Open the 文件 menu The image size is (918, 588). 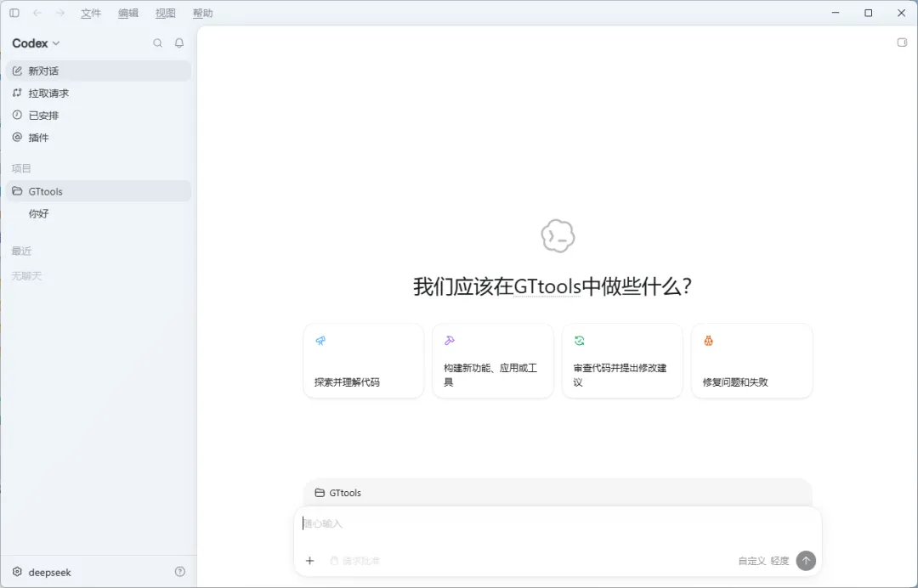[91, 13]
